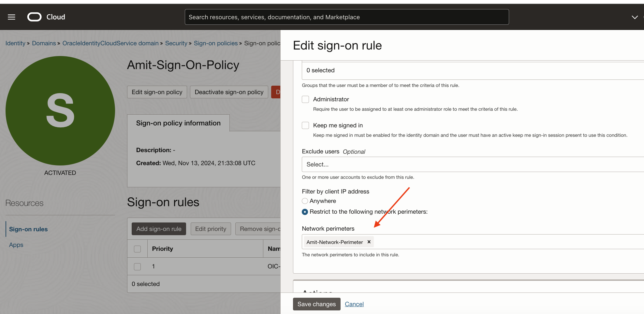
Task: Select the Anywhere IP filter option
Action: click(x=305, y=201)
